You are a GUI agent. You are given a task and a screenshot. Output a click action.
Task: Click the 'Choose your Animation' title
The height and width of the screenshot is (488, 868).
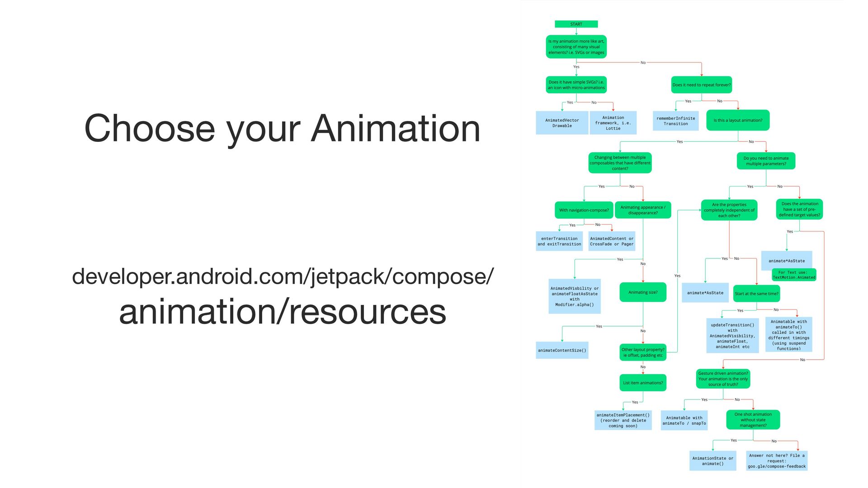(282, 128)
